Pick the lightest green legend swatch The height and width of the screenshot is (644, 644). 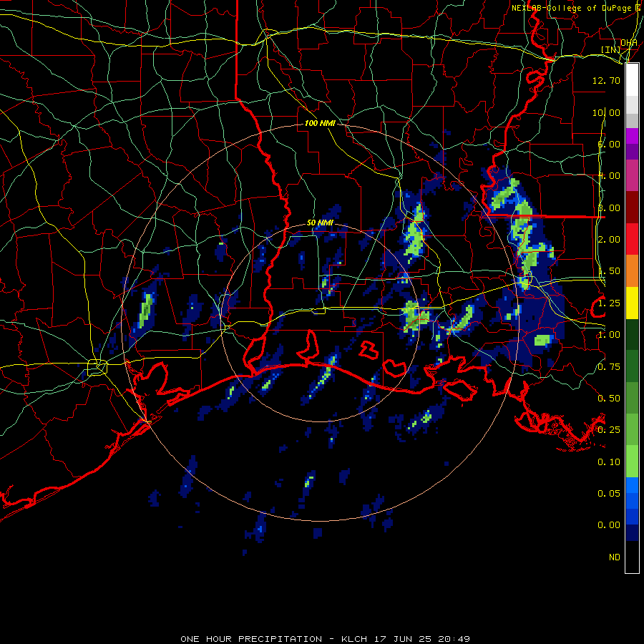(632, 462)
